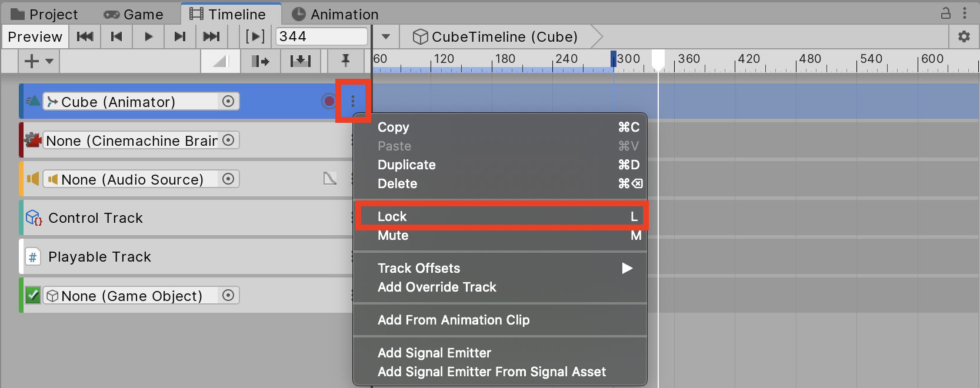Click the frame number field showing 344

tap(321, 36)
